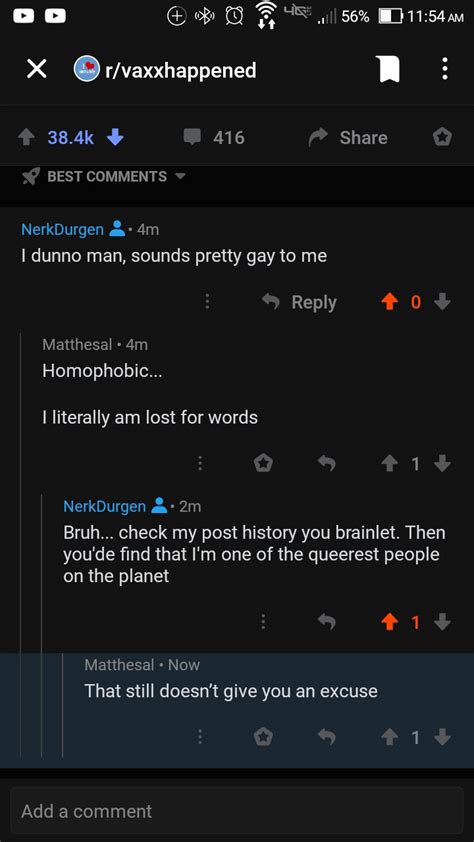This screenshot has height=842, width=474.
Task: Open options menu for NerkDurgen's top comment
Action: point(207,302)
